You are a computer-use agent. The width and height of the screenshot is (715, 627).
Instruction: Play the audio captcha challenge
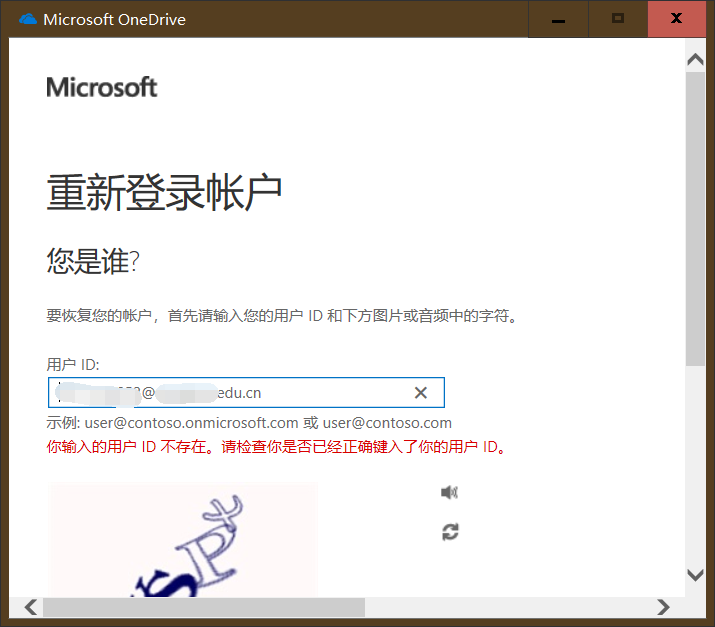coord(449,492)
